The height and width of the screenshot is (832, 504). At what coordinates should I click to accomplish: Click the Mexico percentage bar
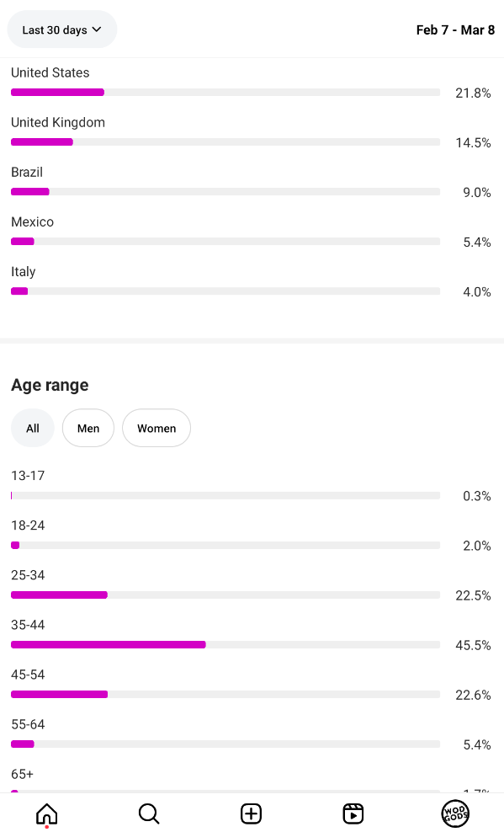(225, 242)
